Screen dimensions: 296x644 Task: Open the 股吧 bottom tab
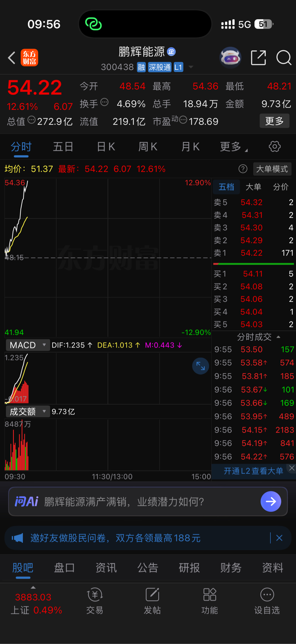(23, 568)
